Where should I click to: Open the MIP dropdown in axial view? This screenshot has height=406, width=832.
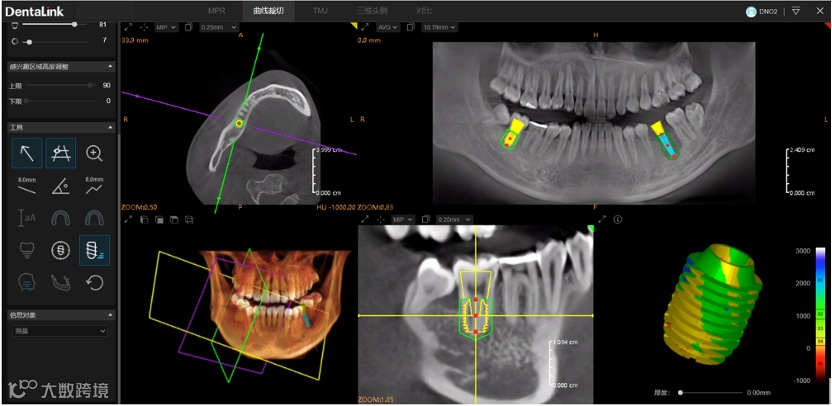click(166, 27)
